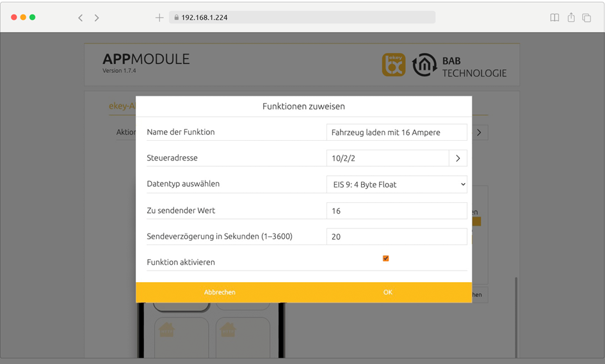Open the Datentyp auswählen dropdown
The image size is (605, 364).
tap(397, 184)
